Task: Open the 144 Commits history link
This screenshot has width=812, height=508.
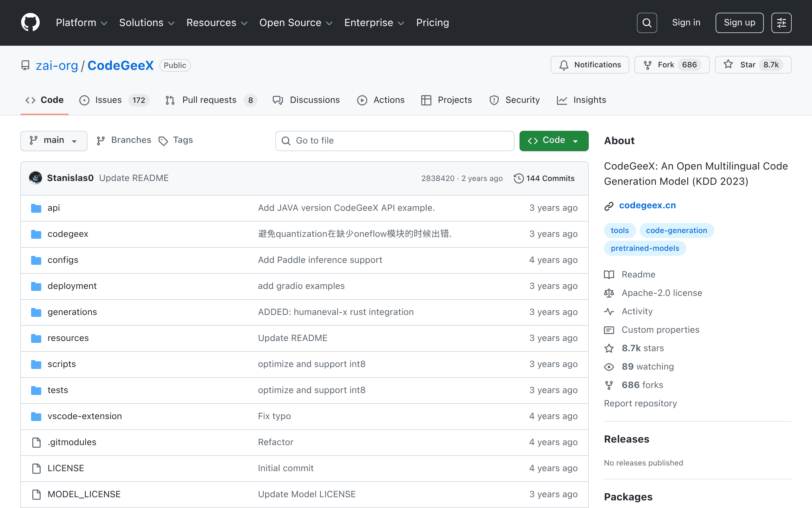Action: pyautogui.click(x=544, y=178)
